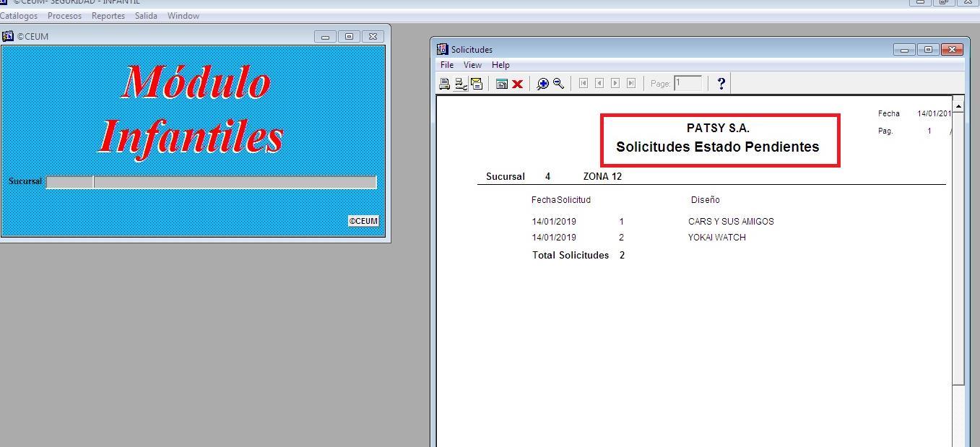Maximize the Solicitudes window
This screenshot has width=980, height=447.
pyautogui.click(x=928, y=49)
